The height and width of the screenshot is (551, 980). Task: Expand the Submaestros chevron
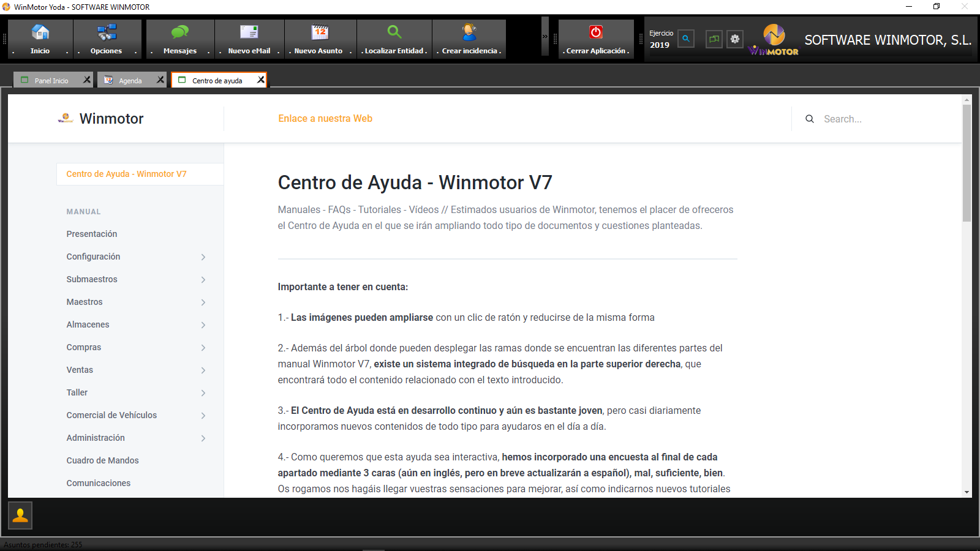click(203, 280)
